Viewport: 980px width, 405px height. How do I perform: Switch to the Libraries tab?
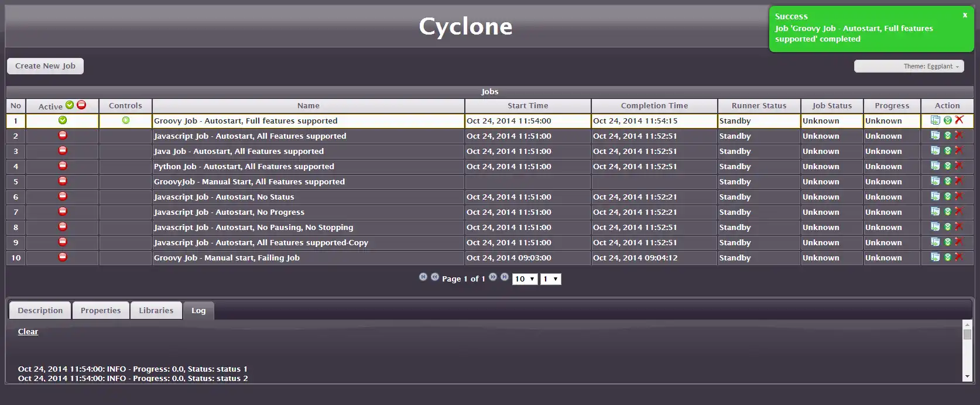pyautogui.click(x=156, y=310)
